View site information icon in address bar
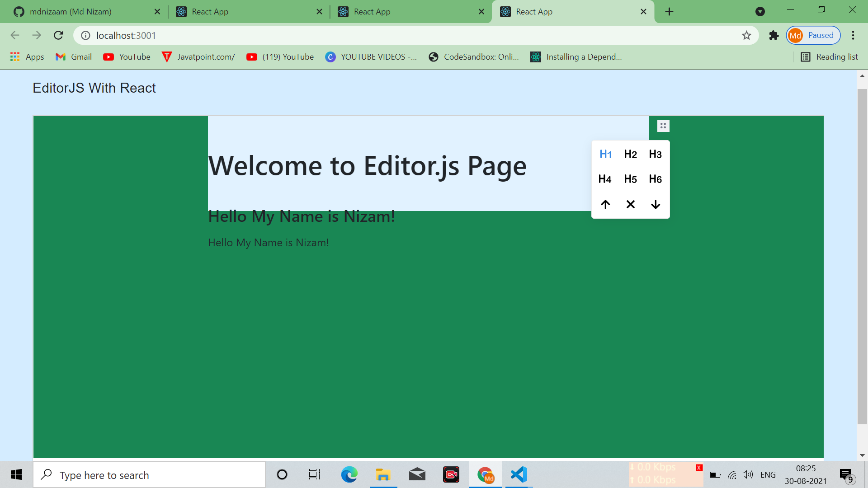Viewport: 868px width, 488px height. (x=85, y=35)
